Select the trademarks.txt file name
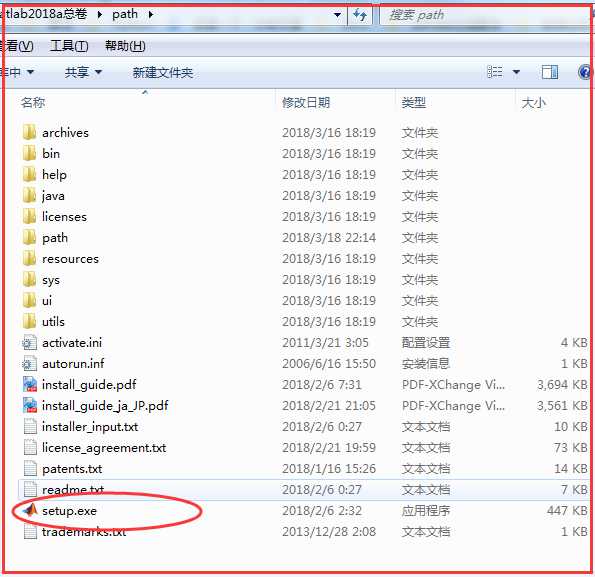 84,532
